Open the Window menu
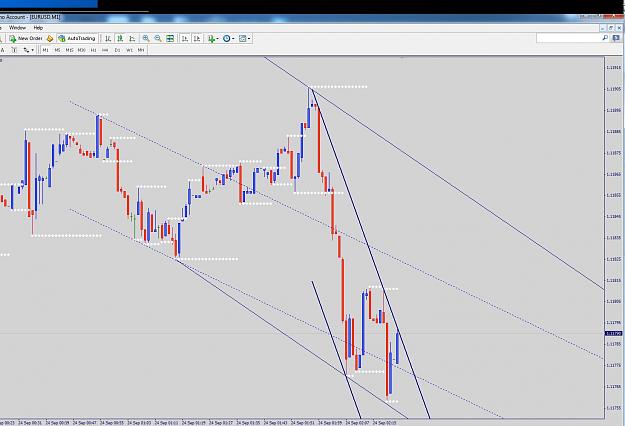This screenshot has height=426, width=625. 17,28
